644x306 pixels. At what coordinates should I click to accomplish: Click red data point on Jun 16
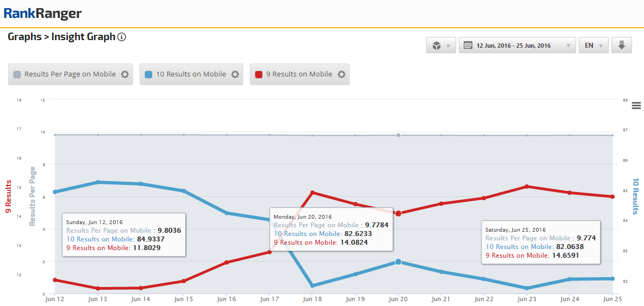(x=227, y=262)
